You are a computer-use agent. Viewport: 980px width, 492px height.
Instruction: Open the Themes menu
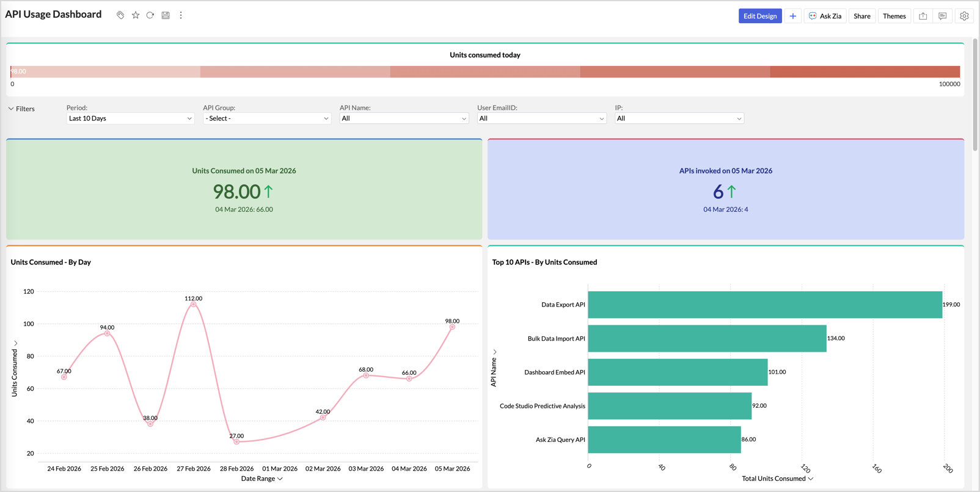pyautogui.click(x=894, y=16)
